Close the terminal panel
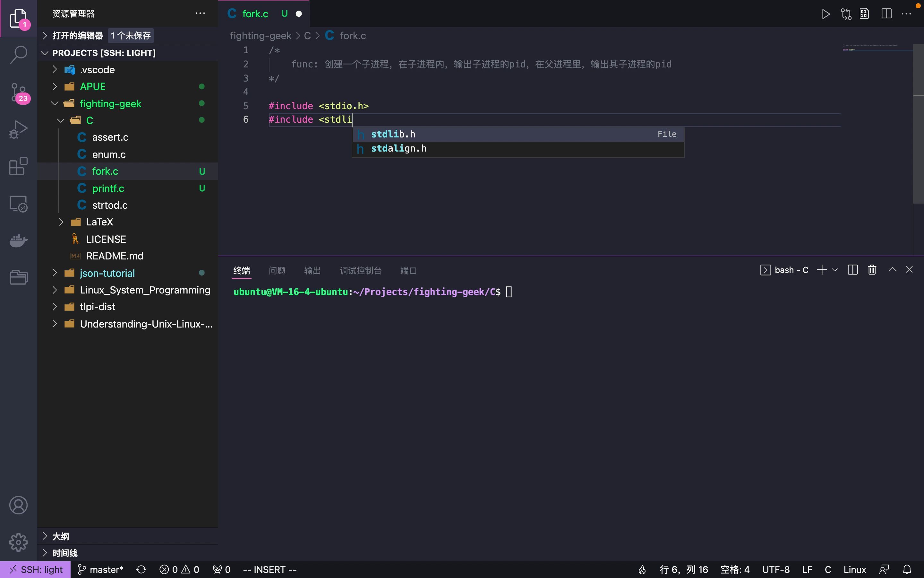Image resolution: width=924 pixels, height=578 pixels. point(909,269)
